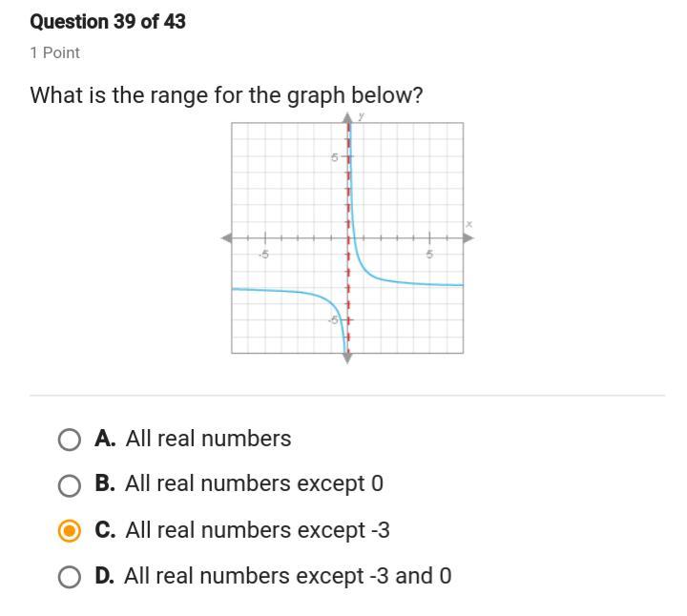
Task: Select radio button for answer D
Action: 70,577
